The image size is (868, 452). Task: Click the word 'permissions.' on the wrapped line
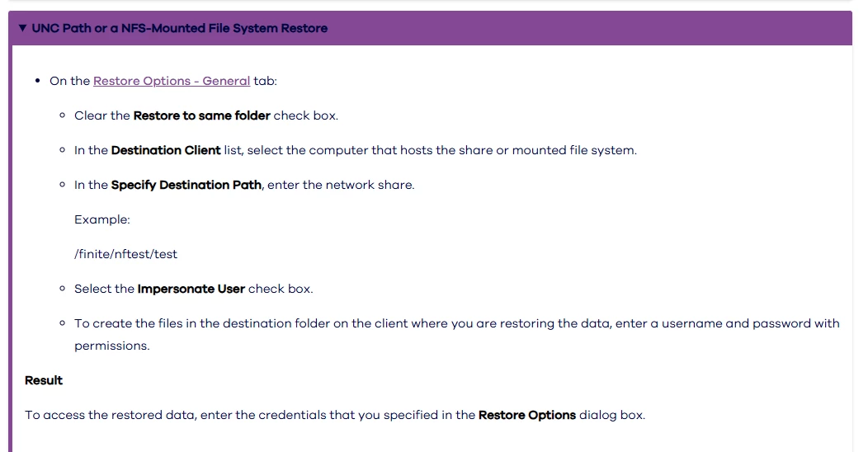112,346
